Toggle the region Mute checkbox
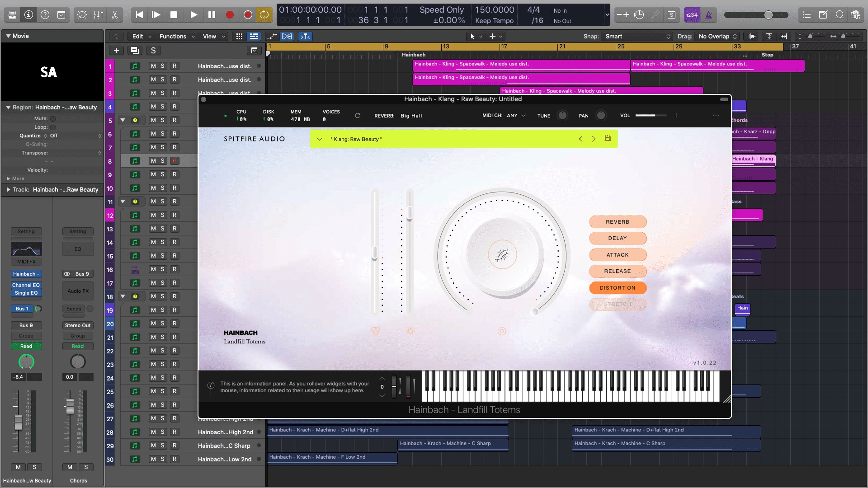868x488 pixels. click(x=53, y=118)
